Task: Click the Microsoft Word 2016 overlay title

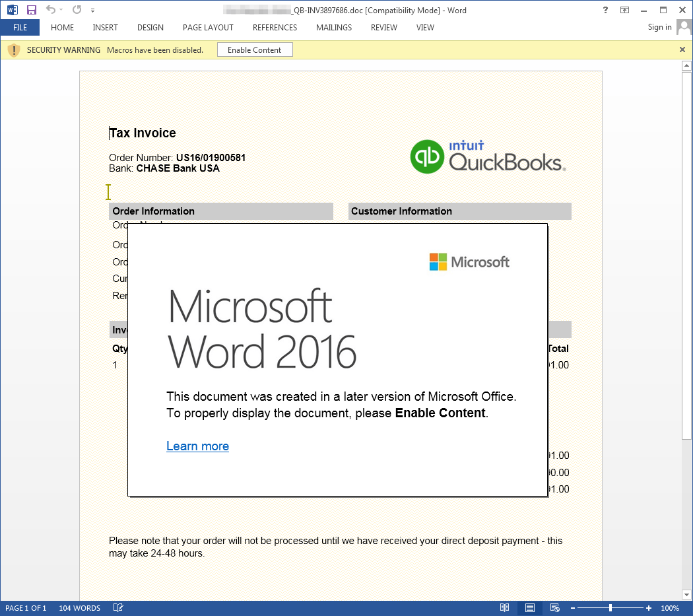Action: tap(262, 329)
